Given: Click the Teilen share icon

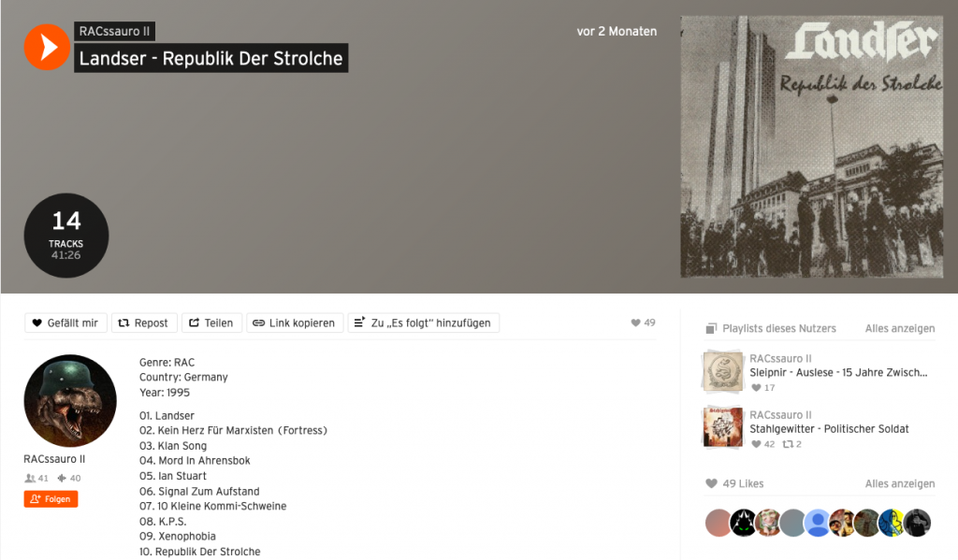Looking at the screenshot, I should pyautogui.click(x=194, y=323).
